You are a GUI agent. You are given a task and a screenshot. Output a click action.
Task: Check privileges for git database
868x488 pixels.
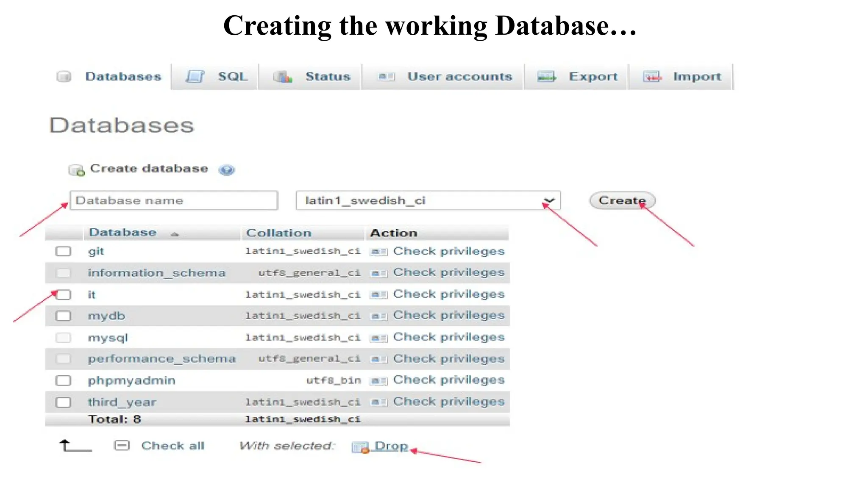[449, 251]
